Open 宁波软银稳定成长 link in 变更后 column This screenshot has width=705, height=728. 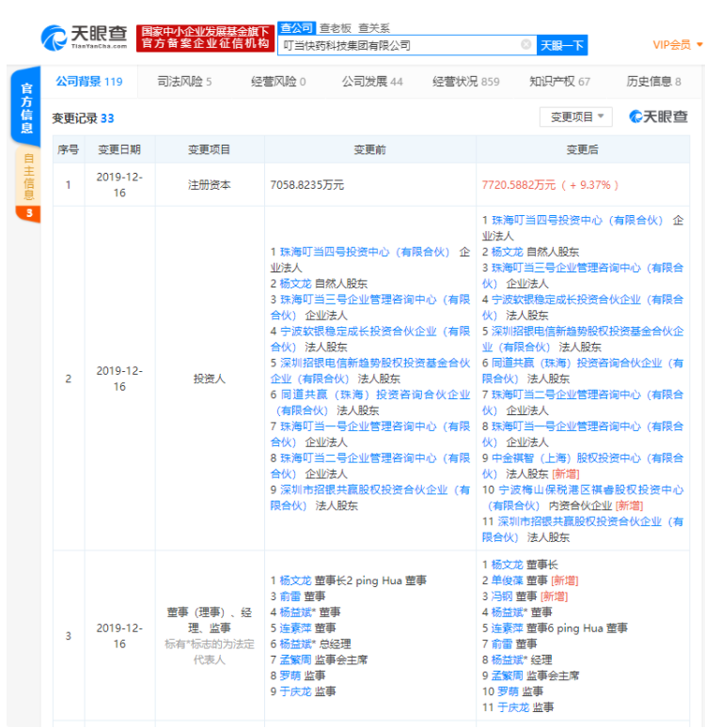[582, 307]
